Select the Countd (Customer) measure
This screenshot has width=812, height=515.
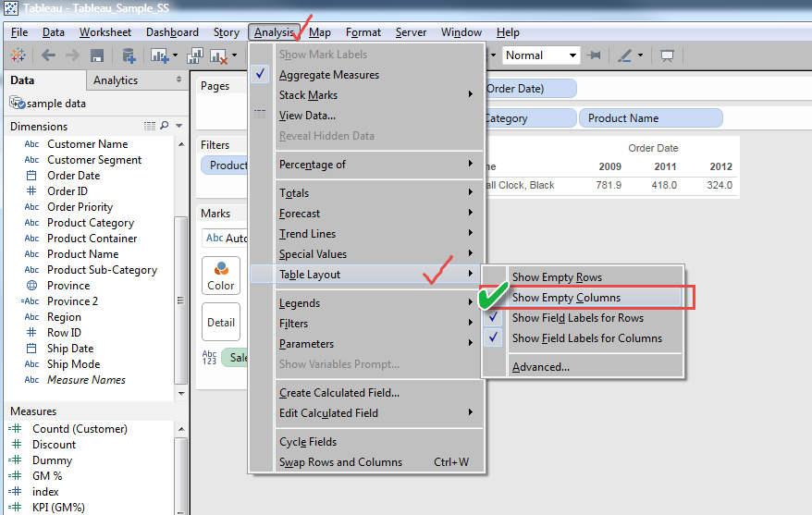pos(80,429)
